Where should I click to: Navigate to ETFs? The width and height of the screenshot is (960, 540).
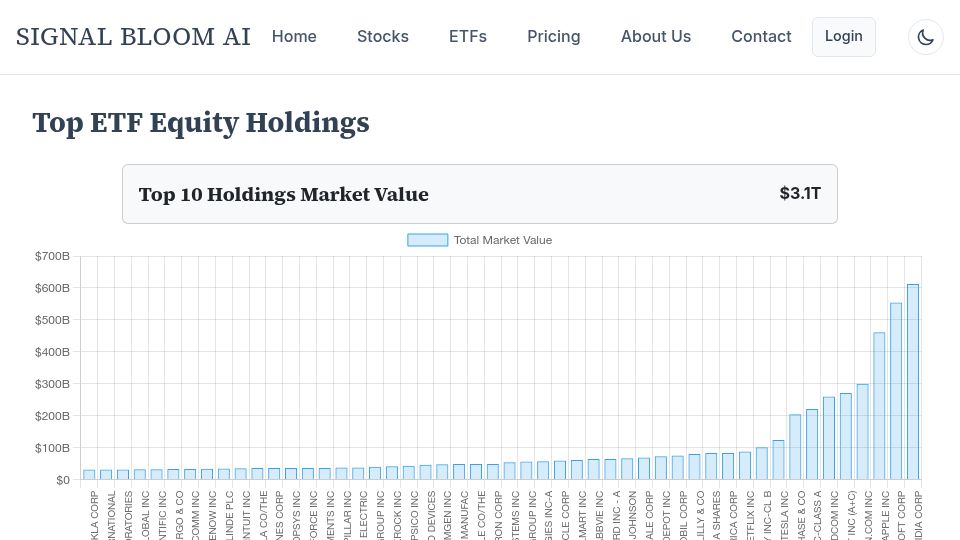468,37
